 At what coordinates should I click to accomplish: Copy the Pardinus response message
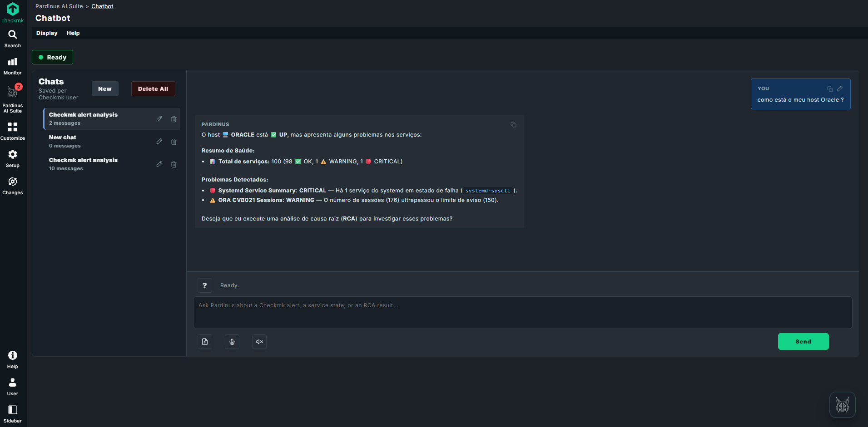point(513,124)
